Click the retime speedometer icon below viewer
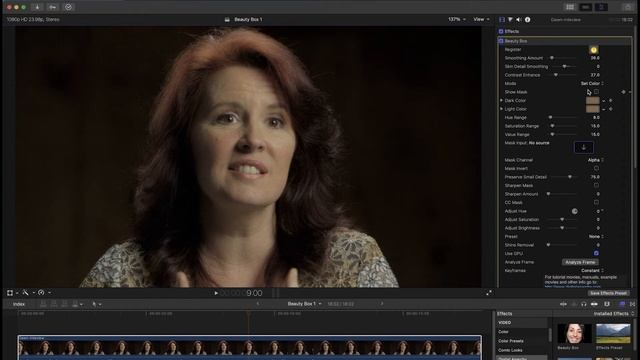 (41, 293)
